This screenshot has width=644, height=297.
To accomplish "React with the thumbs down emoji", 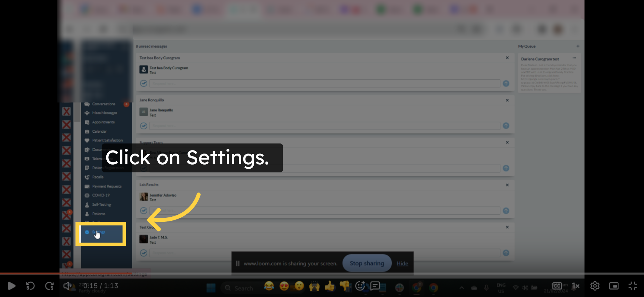I will [x=344, y=286].
